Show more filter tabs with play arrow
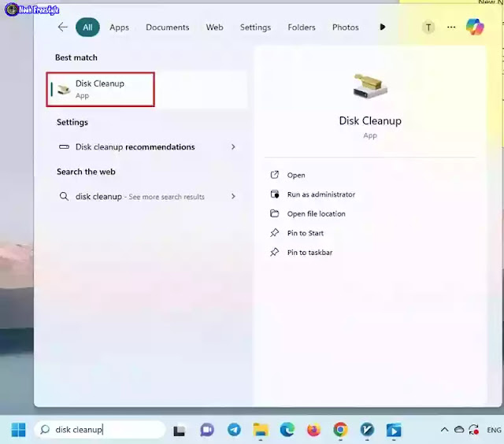 tap(383, 27)
